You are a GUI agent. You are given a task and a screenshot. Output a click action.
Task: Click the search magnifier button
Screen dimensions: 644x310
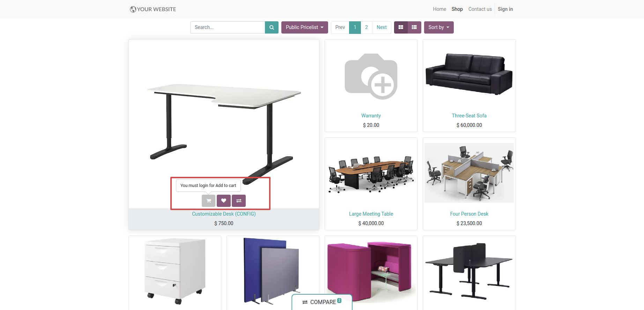click(x=272, y=27)
